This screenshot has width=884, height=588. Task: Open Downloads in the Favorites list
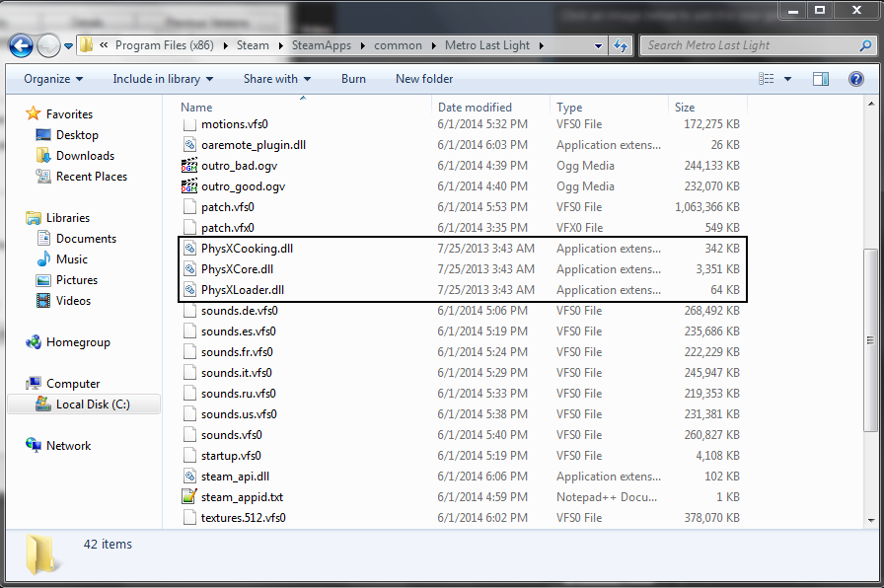pyautogui.click(x=85, y=156)
